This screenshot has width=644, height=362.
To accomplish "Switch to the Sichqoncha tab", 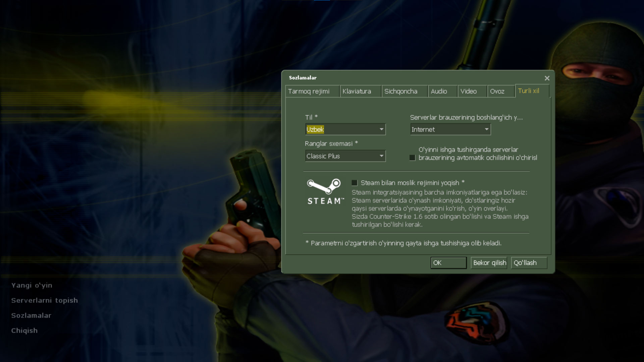I will point(405,91).
